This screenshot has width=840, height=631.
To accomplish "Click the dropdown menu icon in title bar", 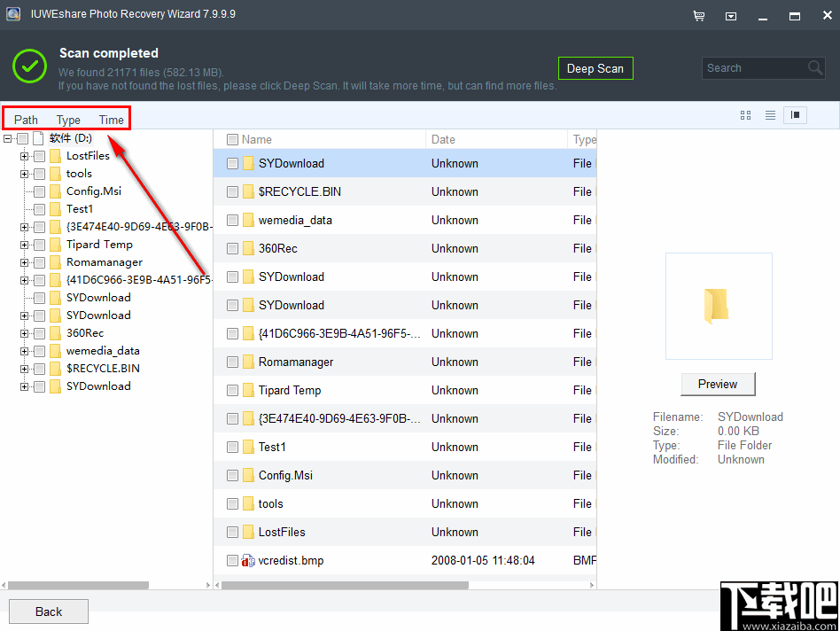I will pyautogui.click(x=731, y=15).
